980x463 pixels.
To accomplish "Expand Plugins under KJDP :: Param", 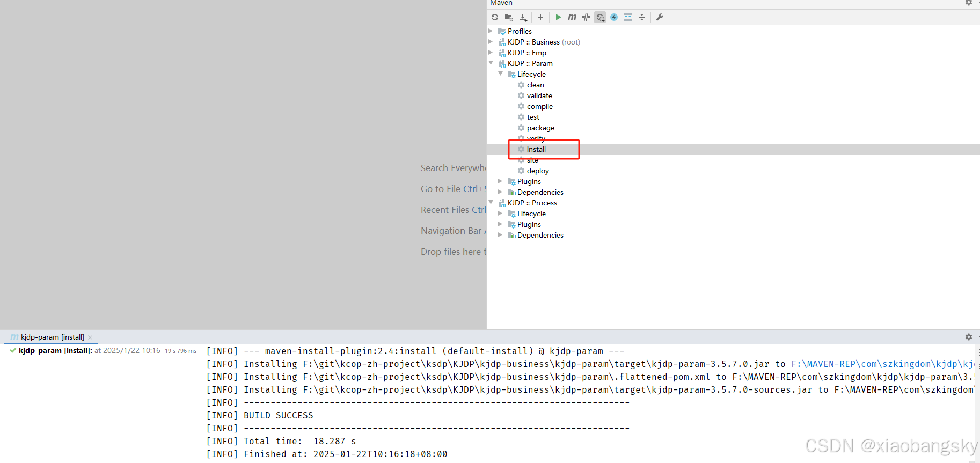I will pyautogui.click(x=500, y=181).
